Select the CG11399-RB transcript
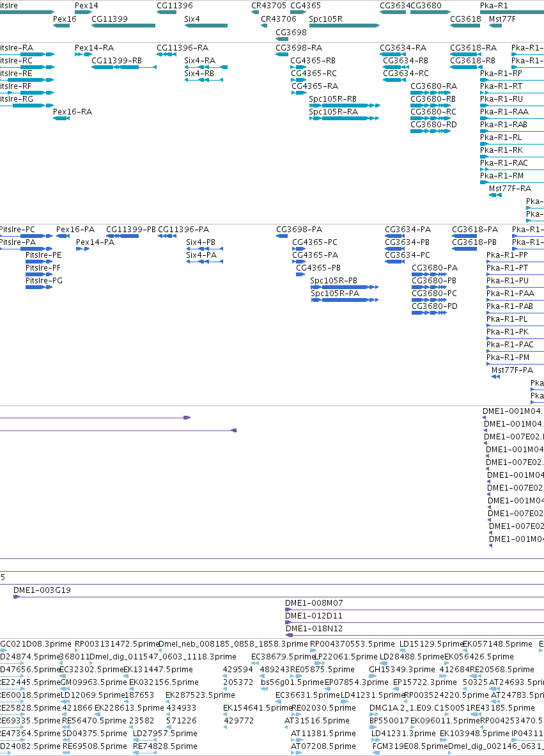The image size is (544, 756). click(124, 67)
